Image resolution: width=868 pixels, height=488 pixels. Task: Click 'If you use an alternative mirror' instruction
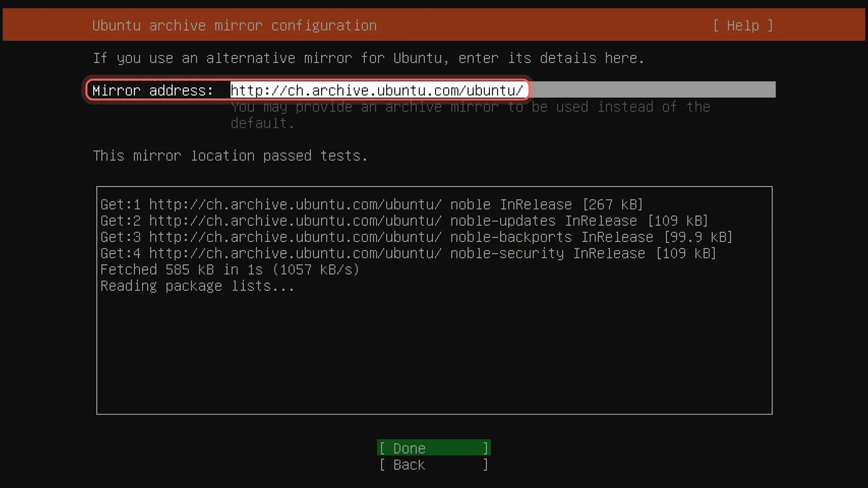368,58
